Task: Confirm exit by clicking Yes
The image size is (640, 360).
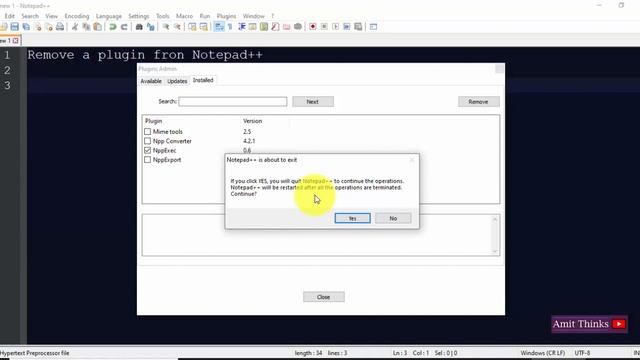Action: point(353,218)
